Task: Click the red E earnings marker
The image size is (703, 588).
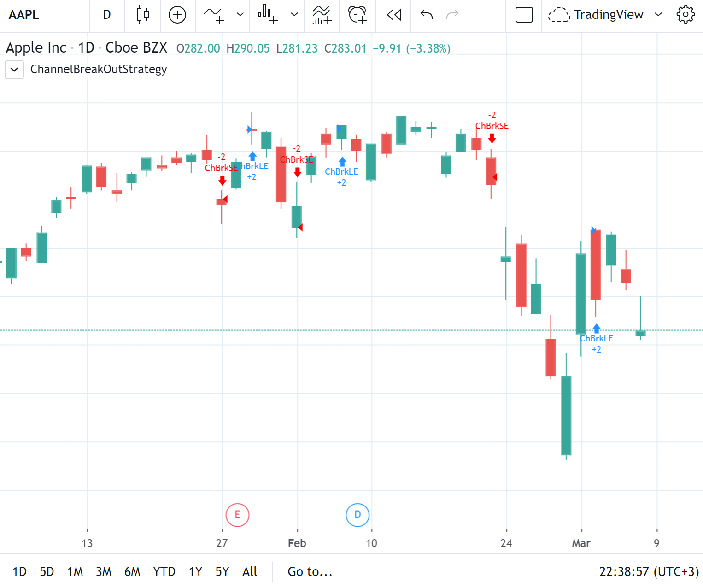Action: [237, 515]
